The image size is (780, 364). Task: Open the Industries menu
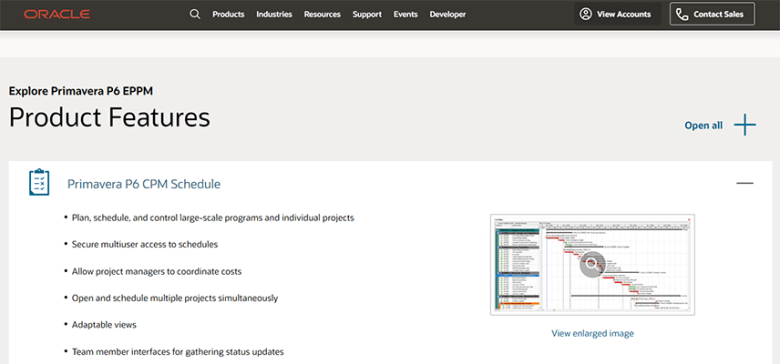274,14
